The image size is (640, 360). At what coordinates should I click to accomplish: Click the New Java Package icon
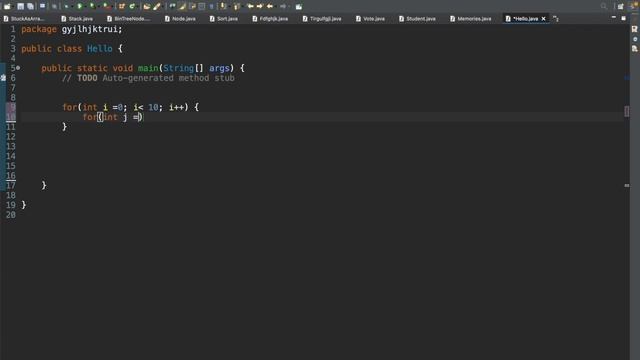tap(122, 6)
